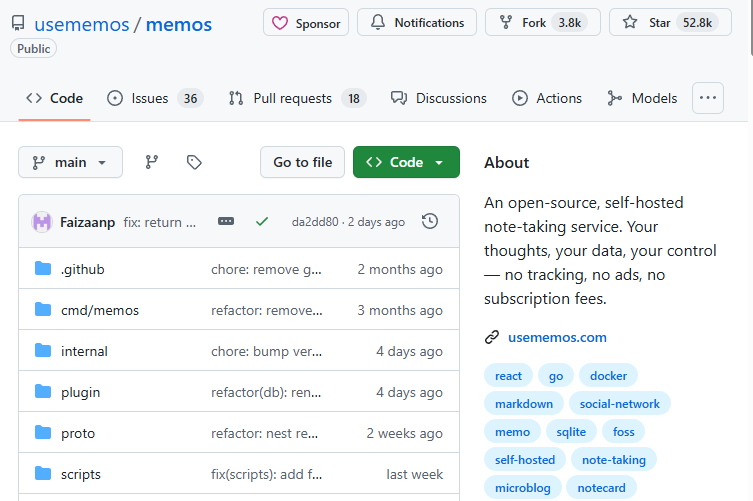Click the plugin folder icon
The height and width of the screenshot is (501, 753).
43,391
